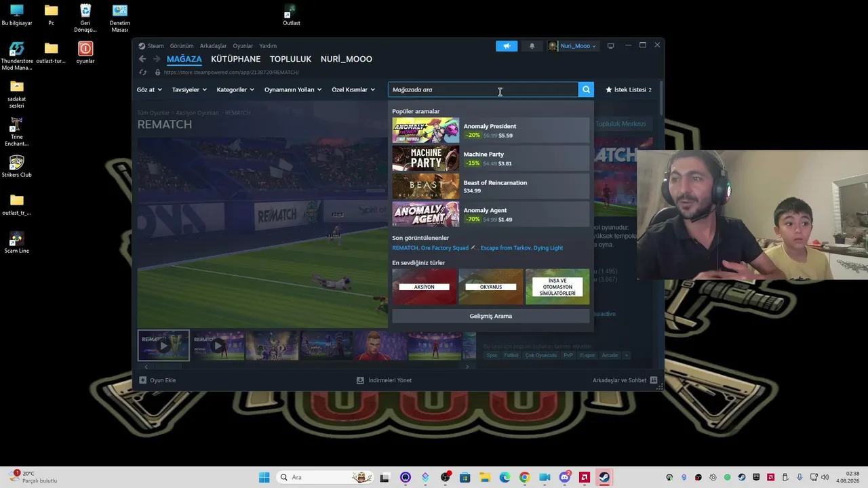Open İndirmeleri Yönet downloads manager

384,380
